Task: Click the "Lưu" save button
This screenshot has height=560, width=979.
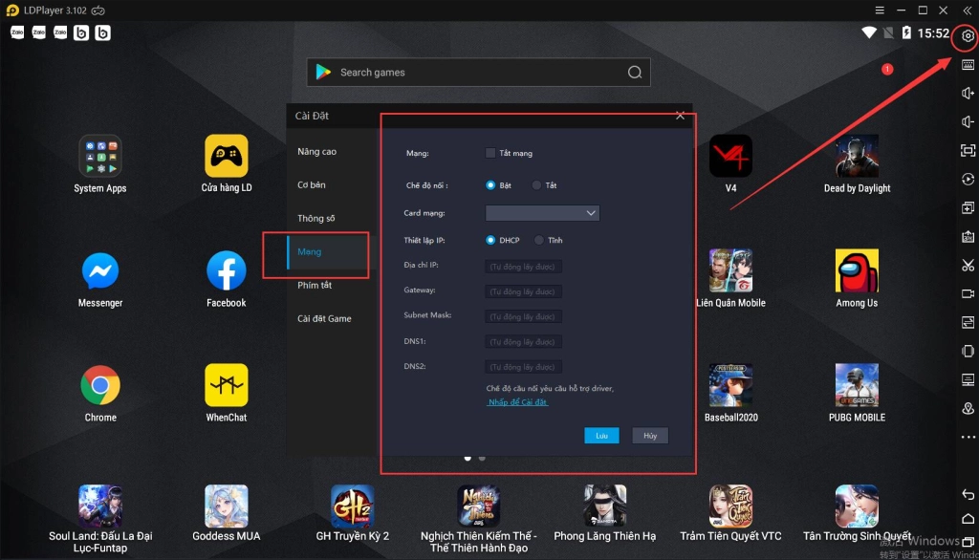Action: point(601,436)
